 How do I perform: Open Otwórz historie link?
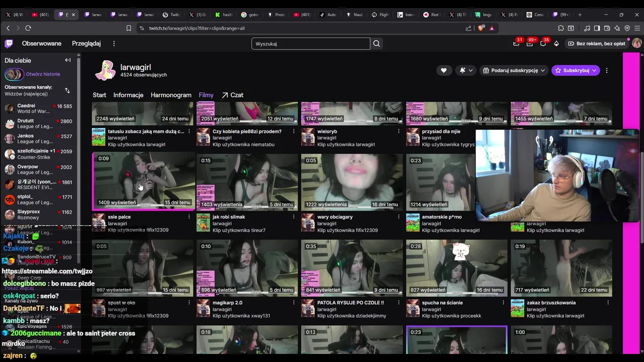coord(43,74)
